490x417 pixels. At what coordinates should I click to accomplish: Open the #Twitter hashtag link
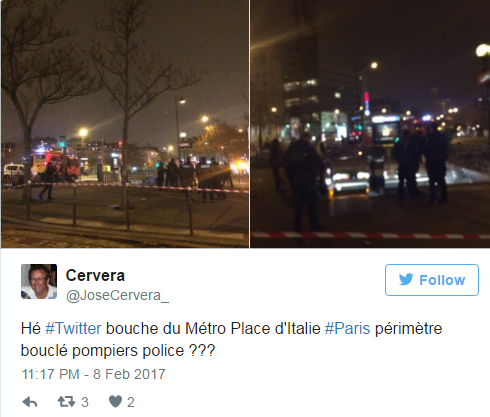[x=73, y=328]
